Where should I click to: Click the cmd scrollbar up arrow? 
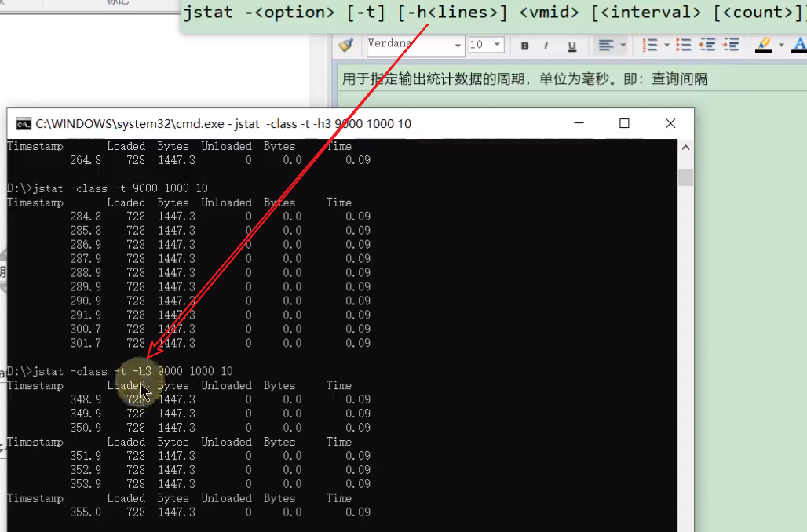685,148
